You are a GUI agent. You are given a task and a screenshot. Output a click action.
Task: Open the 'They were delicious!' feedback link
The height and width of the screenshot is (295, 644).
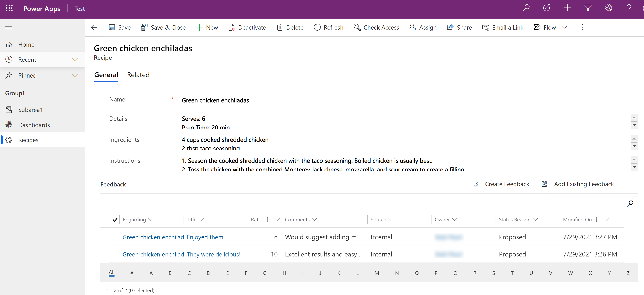[214, 254]
